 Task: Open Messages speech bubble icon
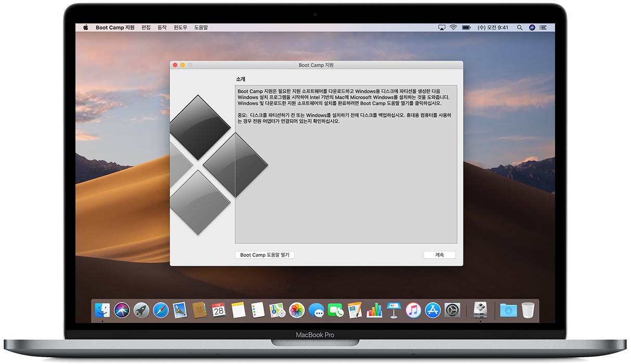tap(316, 310)
